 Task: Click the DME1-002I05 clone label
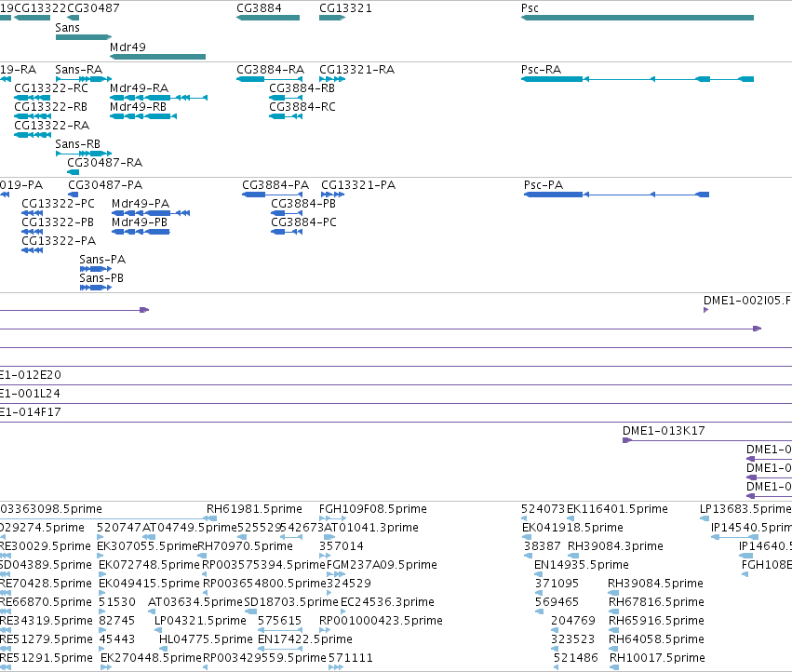tap(747, 300)
